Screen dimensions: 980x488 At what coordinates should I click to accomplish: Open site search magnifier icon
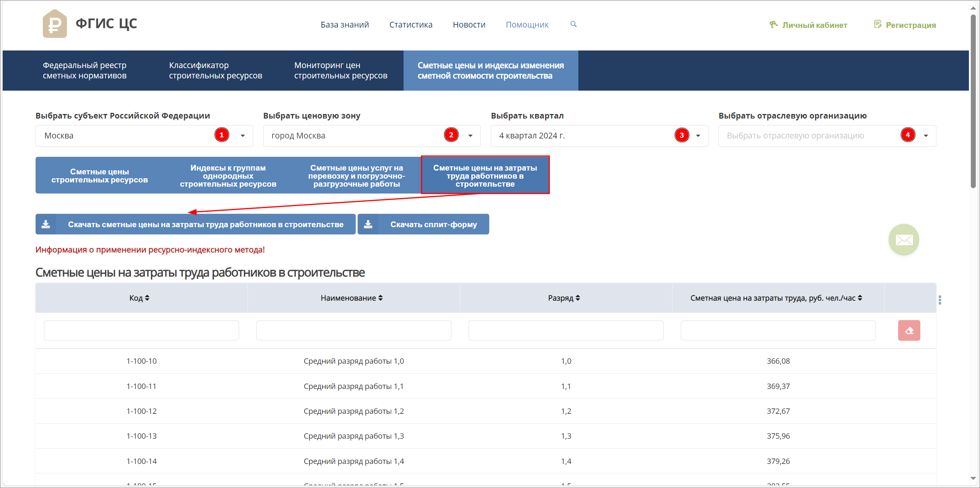[573, 24]
